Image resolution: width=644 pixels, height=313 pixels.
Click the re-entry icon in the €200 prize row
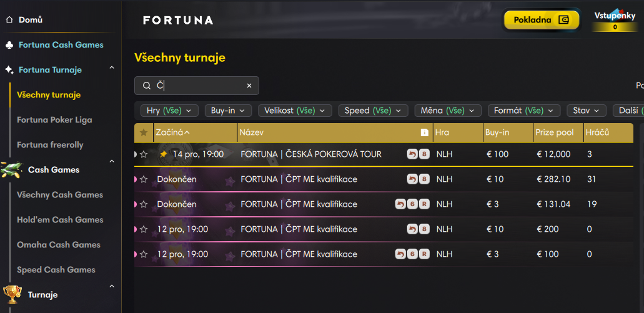tap(412, 229)
